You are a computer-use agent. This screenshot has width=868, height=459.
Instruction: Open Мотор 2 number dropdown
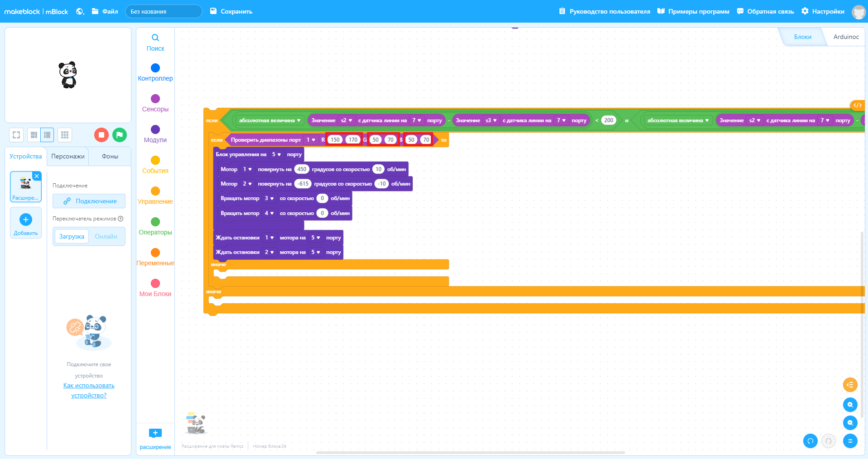pyautogui.click(x=247, y=184)
